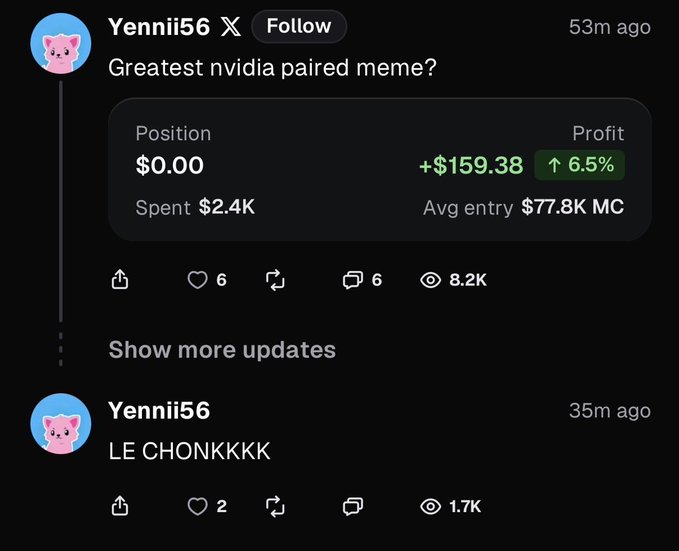The image size is (679, 551).
Task: Repost the 'LE CHONKKKK' post
Action: 275,506
